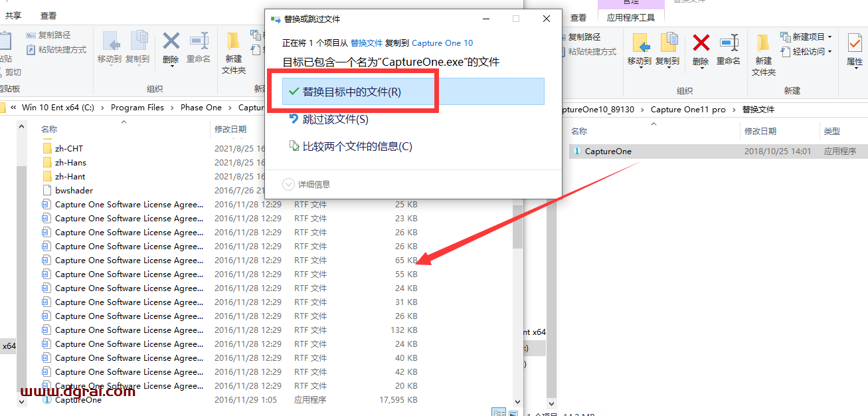Click Win 10 Ent x64 (C:) breadcrumb
The image size is (868, 416).
[x=58, y=107]
